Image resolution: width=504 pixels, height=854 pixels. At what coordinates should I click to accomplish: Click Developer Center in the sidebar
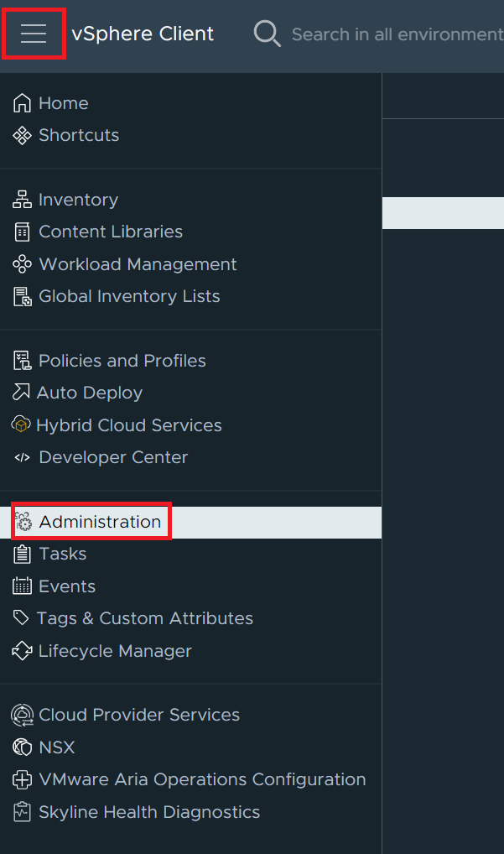point(112,456)
